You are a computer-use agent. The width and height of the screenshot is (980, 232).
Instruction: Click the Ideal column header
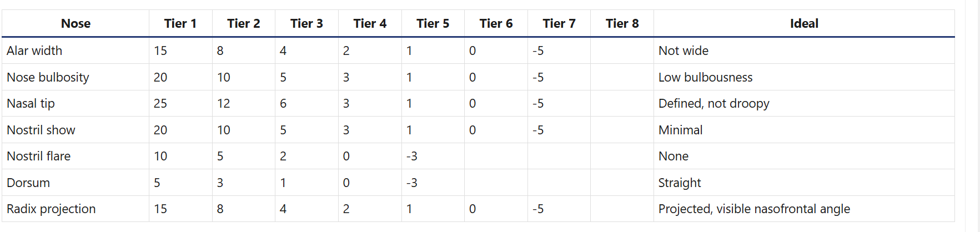[804, 23]
